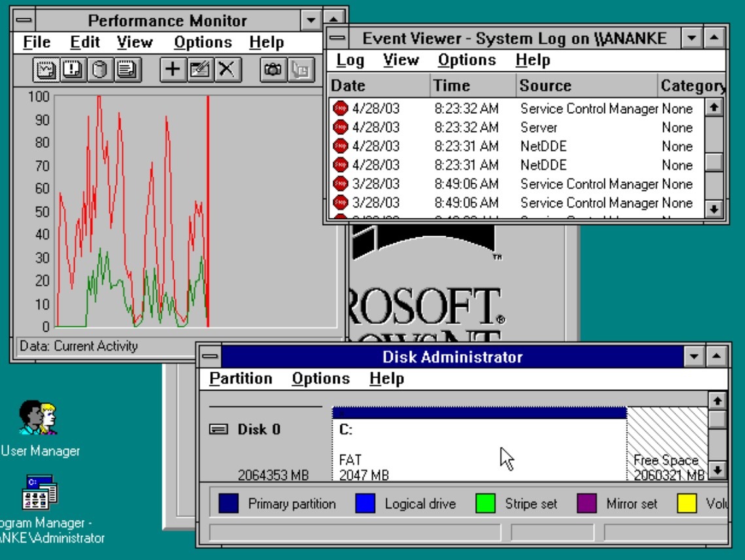The width and height of the screenshot is (745, 560).
Task: Click the Update Now camera icon
Action: coord(272,69)
